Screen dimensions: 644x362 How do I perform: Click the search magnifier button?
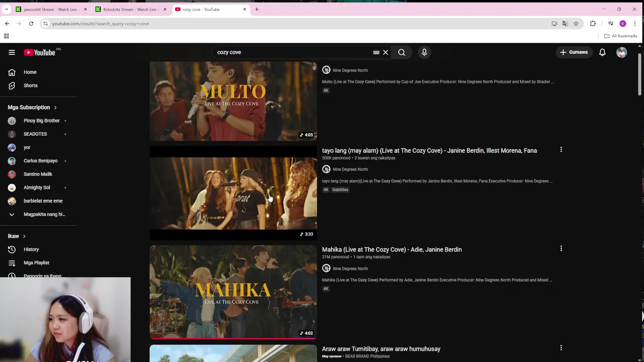(x=401, y=52)
